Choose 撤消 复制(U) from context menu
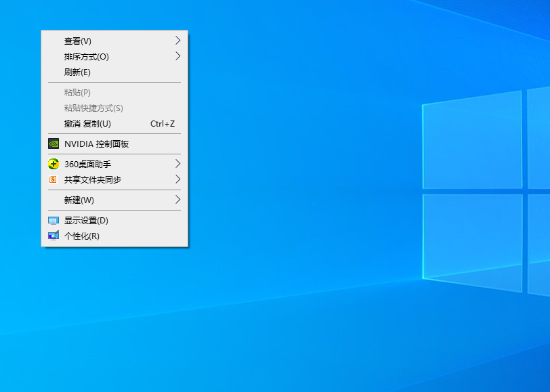This screenshot has width=550, height=392. point(87,124)
